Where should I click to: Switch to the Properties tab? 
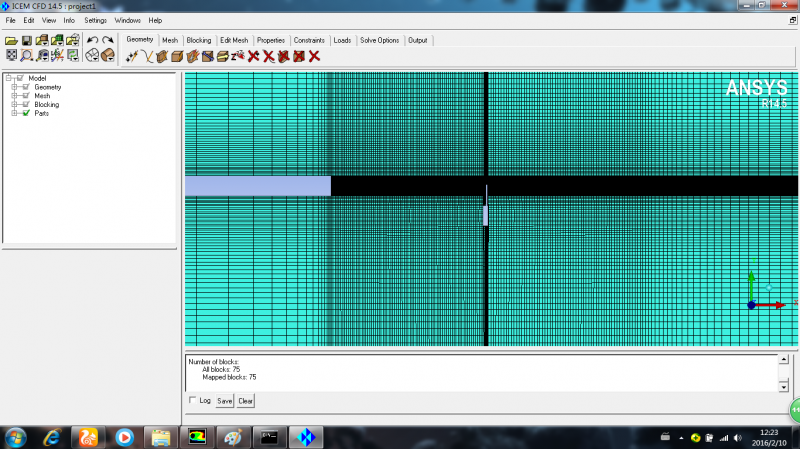point(271,40)
